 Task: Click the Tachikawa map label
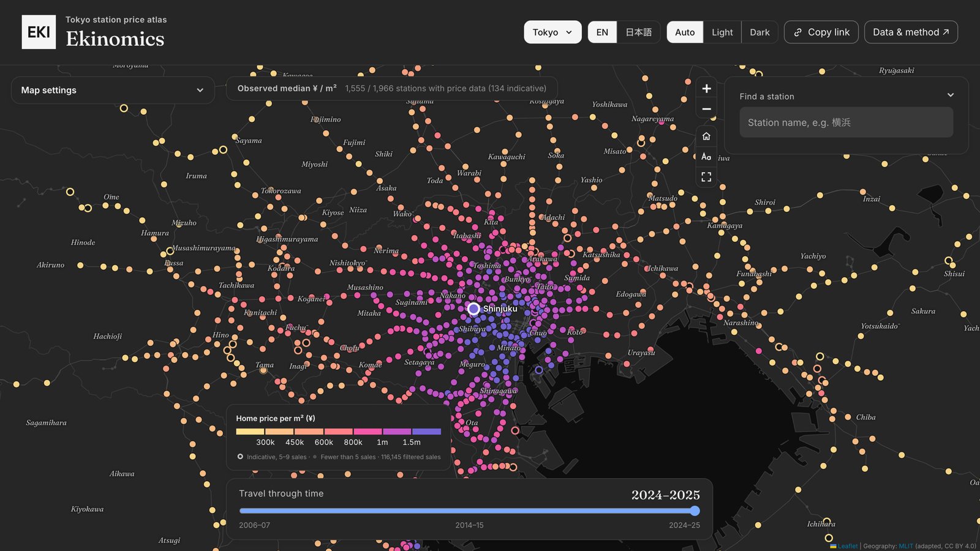pyautogui.click(x=236, y=285)
